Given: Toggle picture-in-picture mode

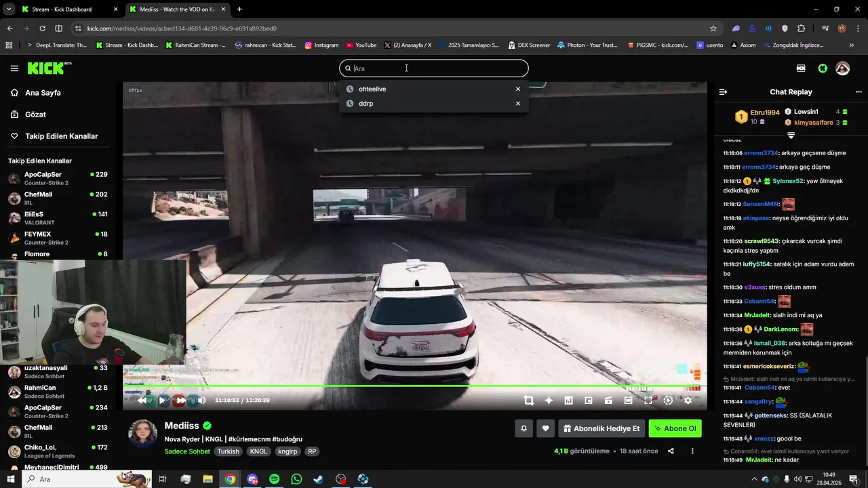Looking at the screenshot, I should pyautogui.click(x=589, y=401).
